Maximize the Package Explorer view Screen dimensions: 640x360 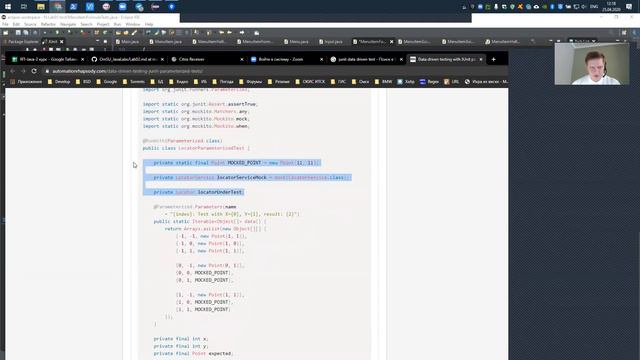click(x=105, y=41)
